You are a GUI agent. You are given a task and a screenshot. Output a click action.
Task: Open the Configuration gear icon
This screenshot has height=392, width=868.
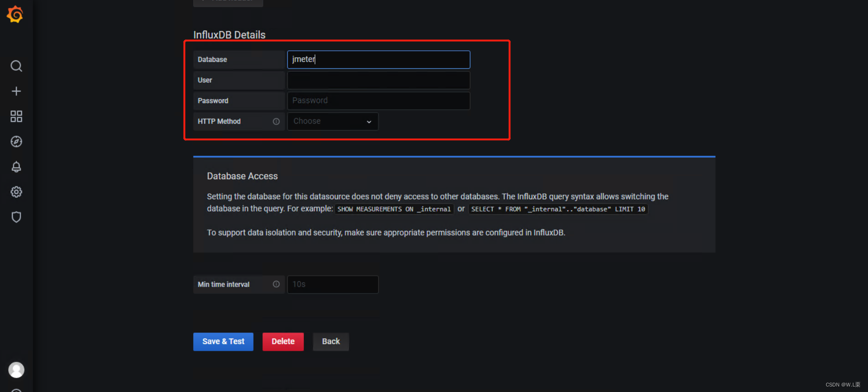16,192
